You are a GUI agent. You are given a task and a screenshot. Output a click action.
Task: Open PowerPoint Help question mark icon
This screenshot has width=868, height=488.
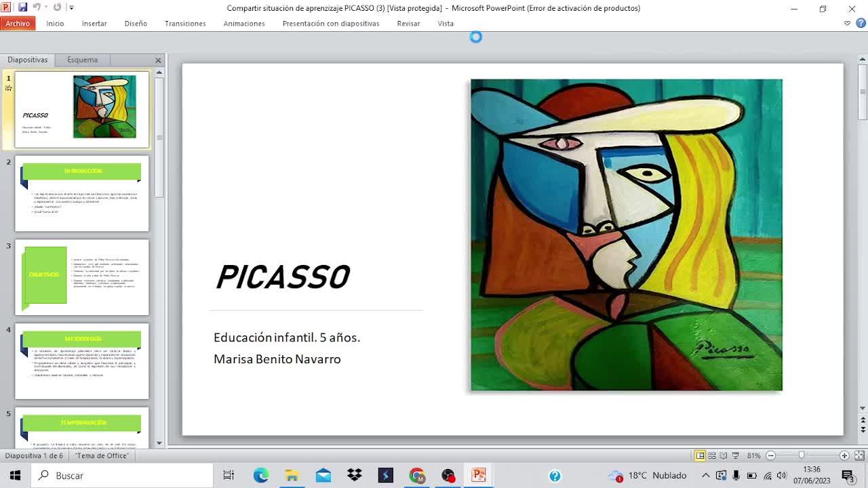point(861,23)
